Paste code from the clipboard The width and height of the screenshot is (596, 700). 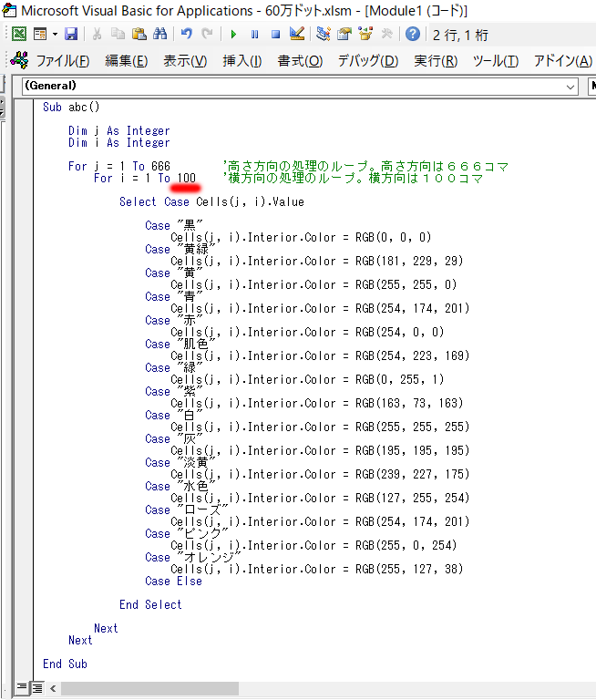[x=139, y=34]
